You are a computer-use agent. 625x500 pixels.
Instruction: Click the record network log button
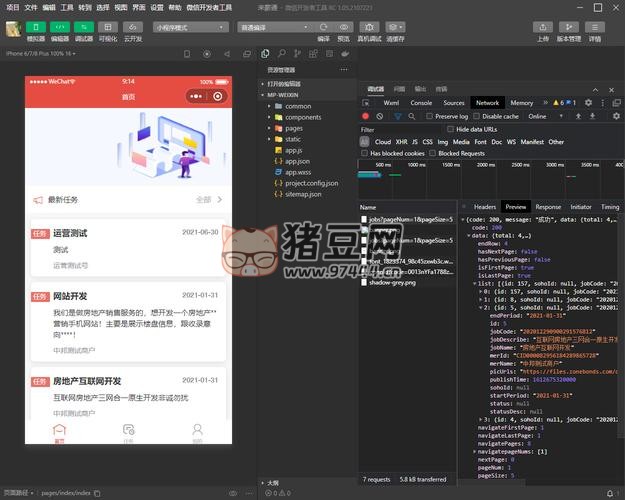[366, 116]
